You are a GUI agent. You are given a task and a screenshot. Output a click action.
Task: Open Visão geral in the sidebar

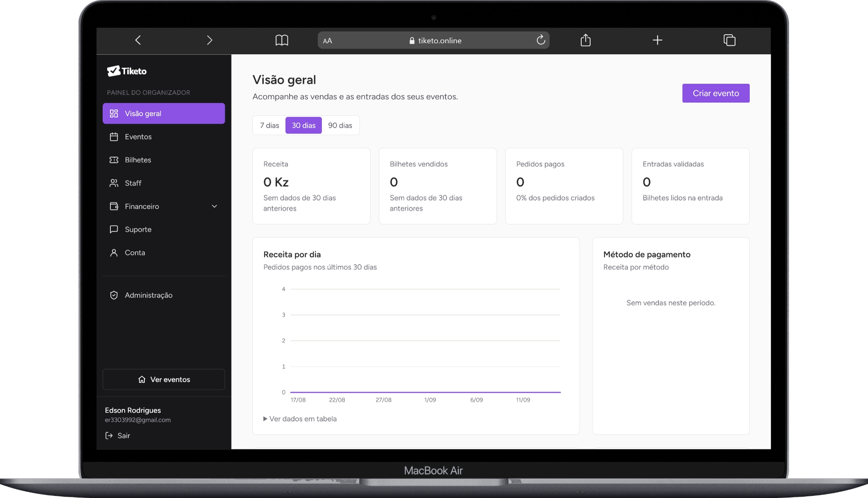click(x=164, y=113)
